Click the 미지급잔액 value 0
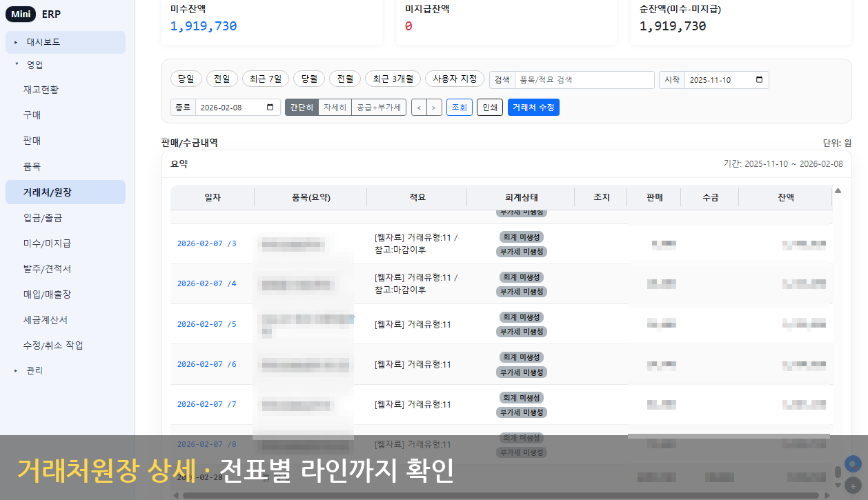868x500 pixels. pyautogui.click(x=408, y=26)
